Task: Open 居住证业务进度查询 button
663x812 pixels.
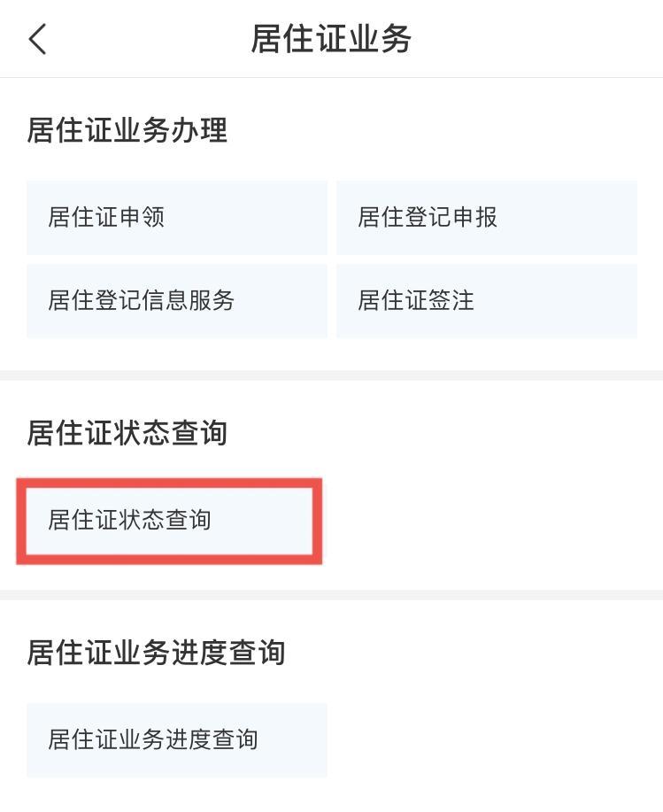Action: coord(176,740)
